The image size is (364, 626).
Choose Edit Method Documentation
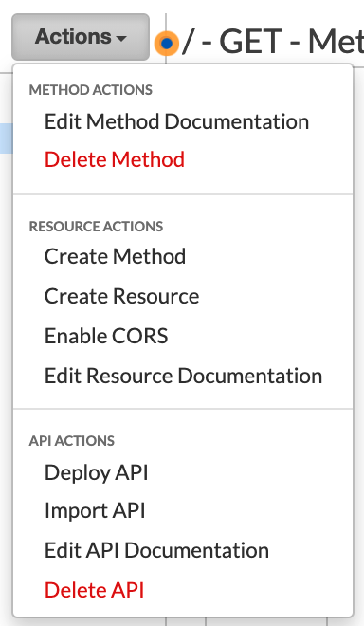pyautogui.click(x=176, y=121)
